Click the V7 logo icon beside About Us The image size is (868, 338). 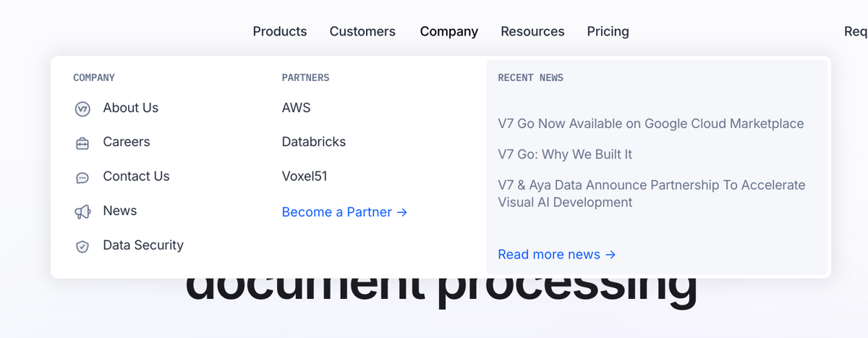pos(82,109)
